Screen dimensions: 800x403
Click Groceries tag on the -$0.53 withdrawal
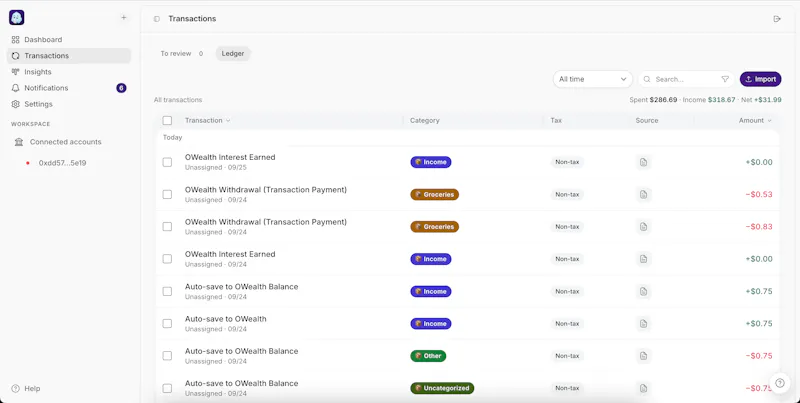tap(435, 194)
